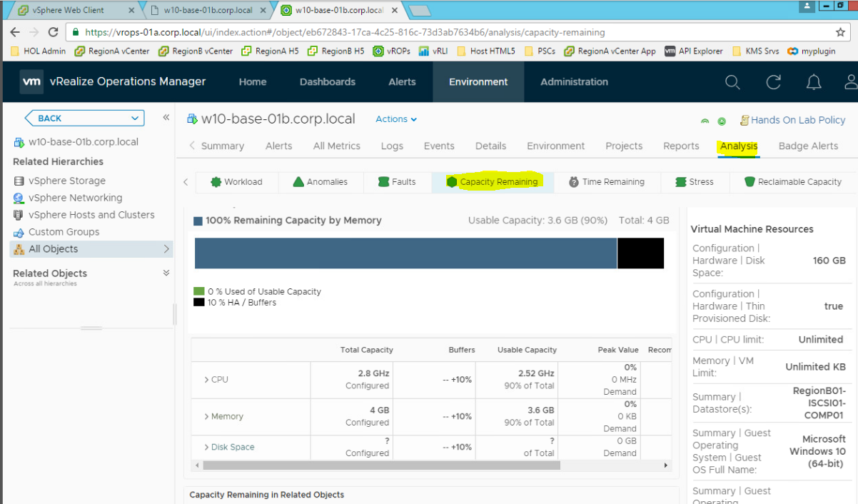The image size is (858, 504).
Task: Click the vm logo in the header
Action: [x=31, y=81]
